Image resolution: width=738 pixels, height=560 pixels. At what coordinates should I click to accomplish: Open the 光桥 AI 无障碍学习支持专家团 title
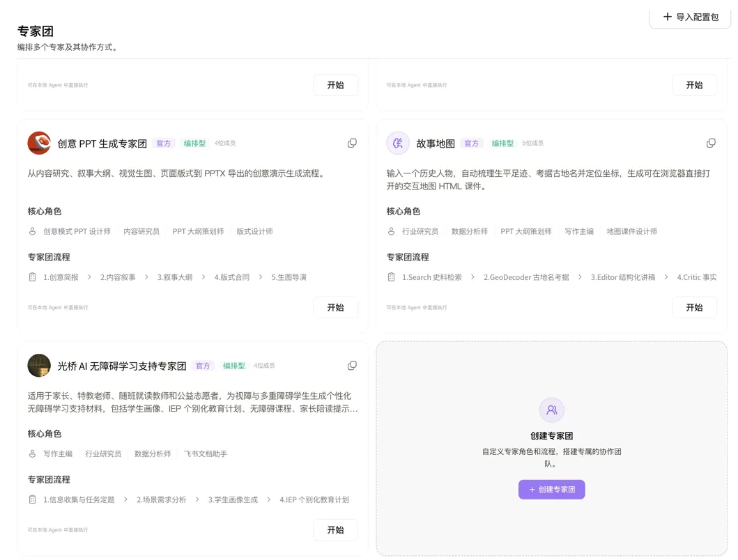pos(122,366)
